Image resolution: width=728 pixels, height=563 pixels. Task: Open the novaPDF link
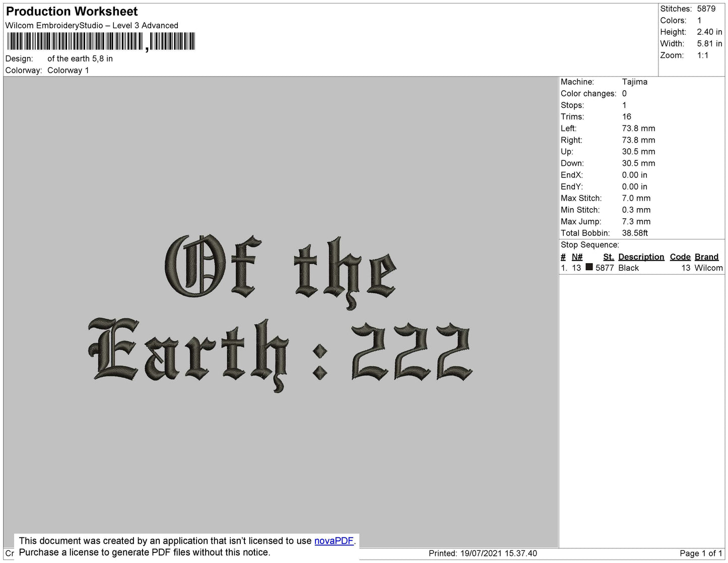point(334,541)
